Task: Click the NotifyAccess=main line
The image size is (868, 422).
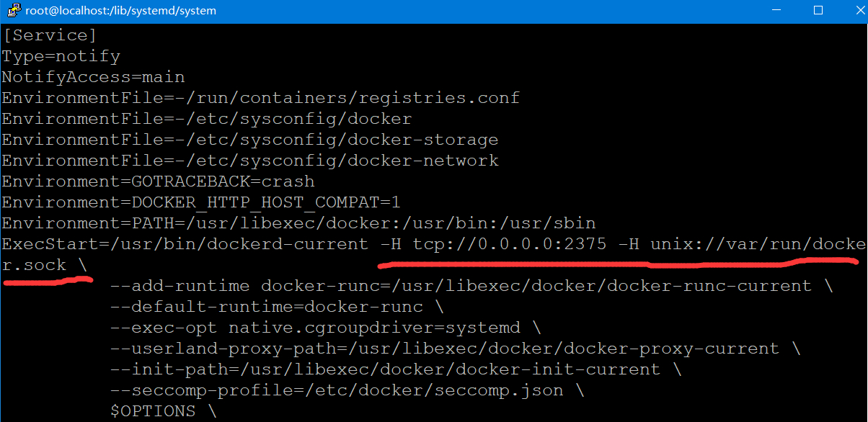Action: tap(93, 77)
